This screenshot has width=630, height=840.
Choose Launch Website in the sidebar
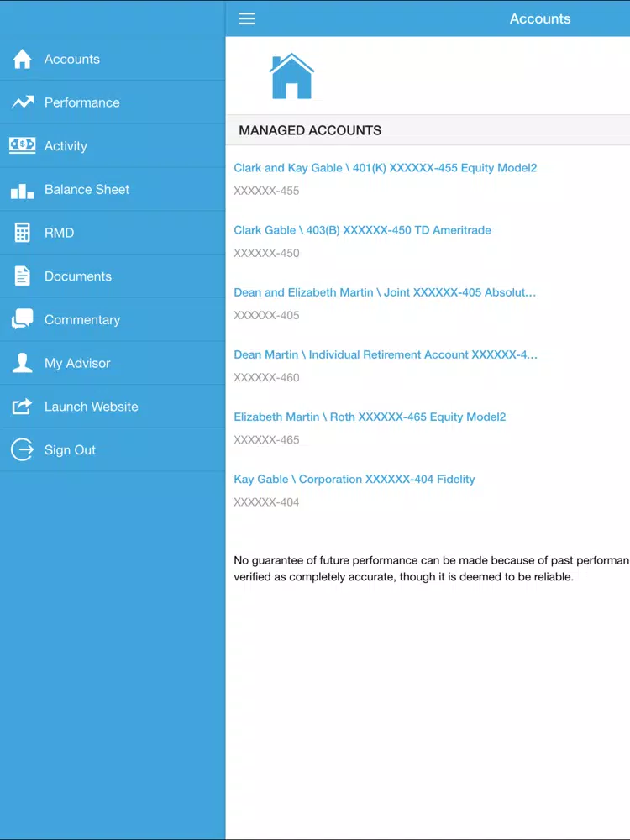113,406
